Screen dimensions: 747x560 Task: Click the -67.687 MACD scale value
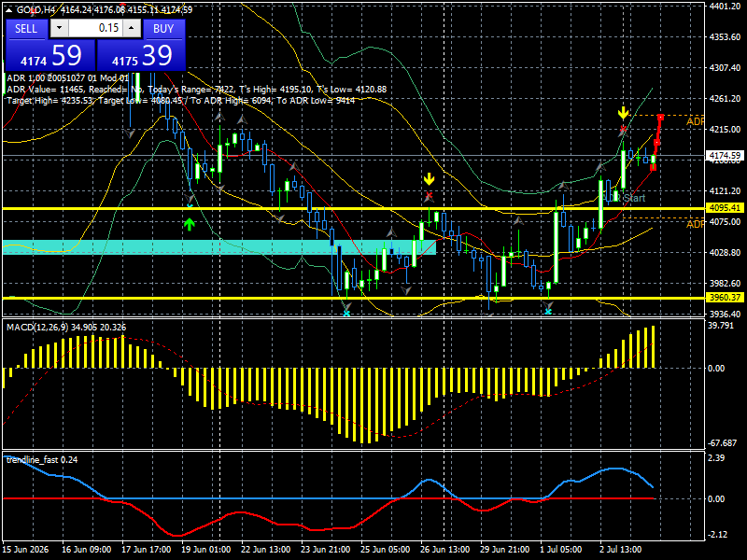pyautogui.click(x=722, y=442)
